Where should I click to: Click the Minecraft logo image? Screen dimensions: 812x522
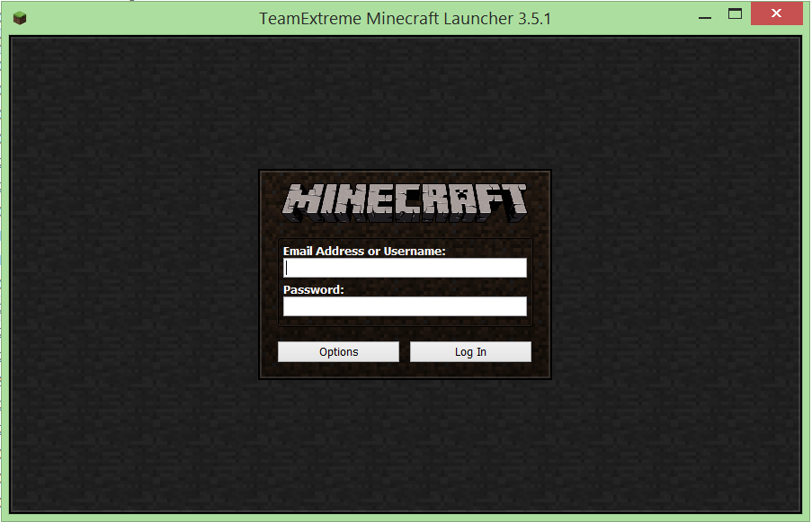405,203
